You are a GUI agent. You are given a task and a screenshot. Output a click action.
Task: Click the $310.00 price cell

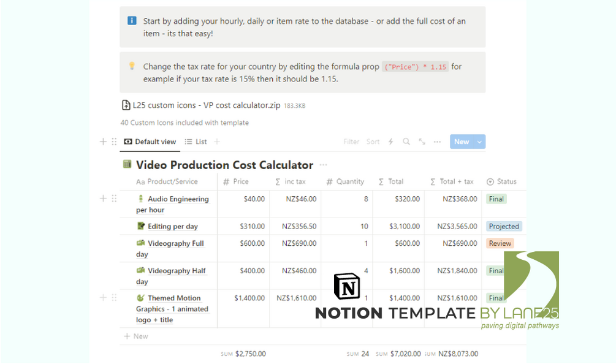[x=243, y=226]
